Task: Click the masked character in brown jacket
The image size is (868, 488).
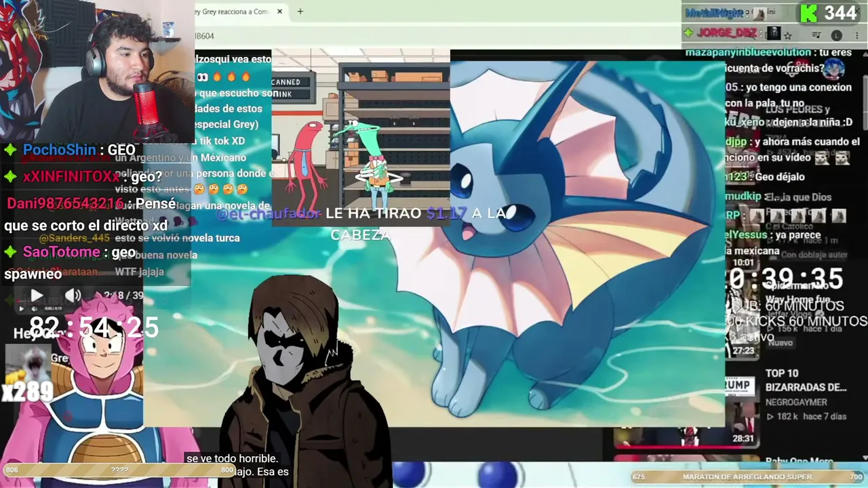Action: pyautogui.click(x=305, y=380)
